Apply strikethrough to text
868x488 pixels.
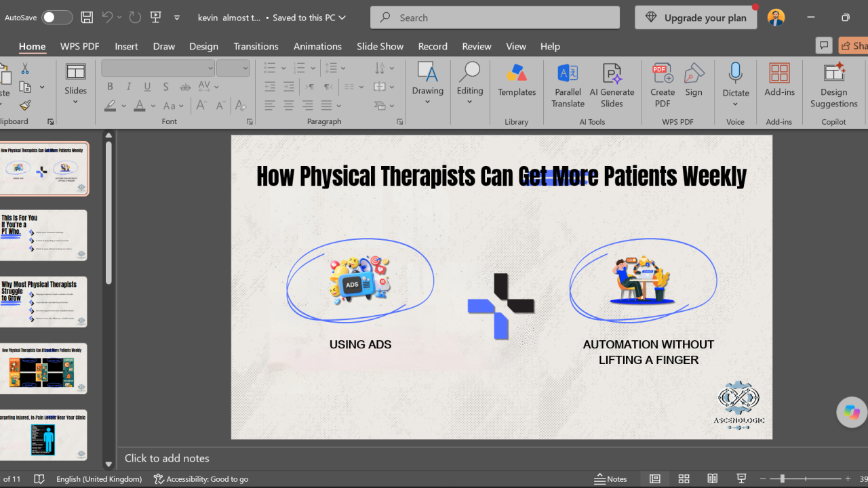coord(185,87)
